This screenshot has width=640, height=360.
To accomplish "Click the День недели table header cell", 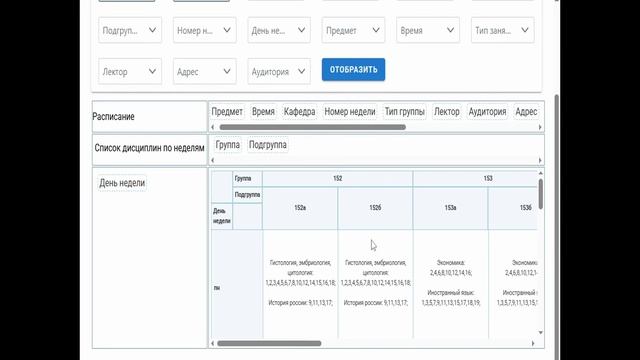I will (x=222, y=216).
